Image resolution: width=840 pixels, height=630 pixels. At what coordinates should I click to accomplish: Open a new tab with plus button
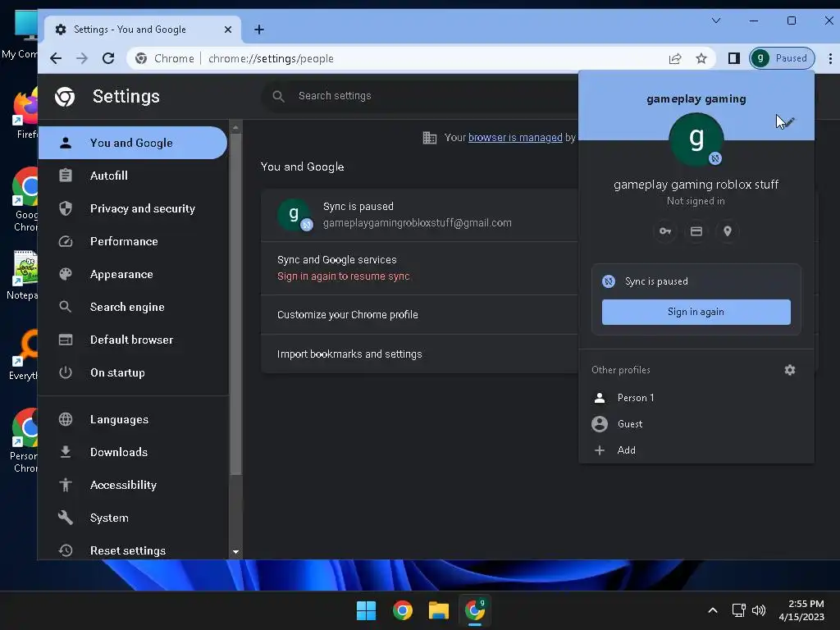pos(258,30)
